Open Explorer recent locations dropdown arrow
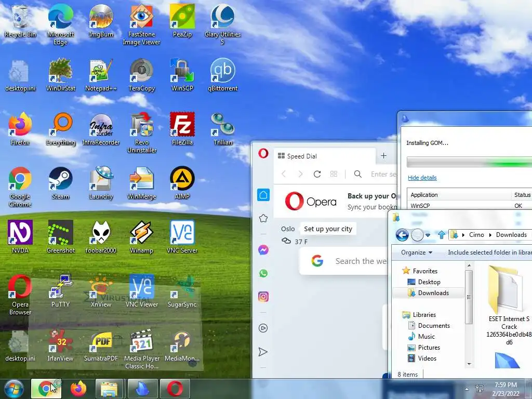Image resolution: width=532 pixels, height=399 pixels. pyautogui.click(x=428, y=235)
